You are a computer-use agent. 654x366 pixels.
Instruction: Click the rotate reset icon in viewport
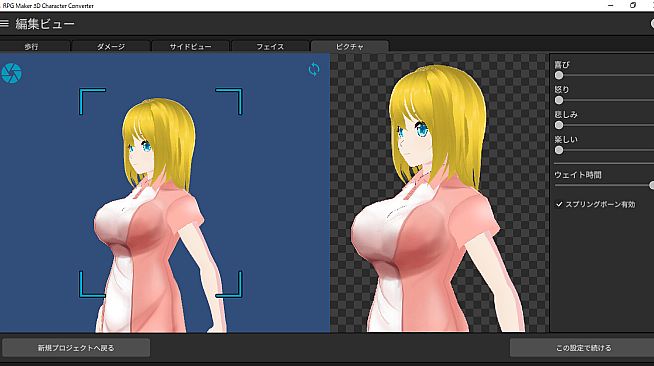coord(314,69)
